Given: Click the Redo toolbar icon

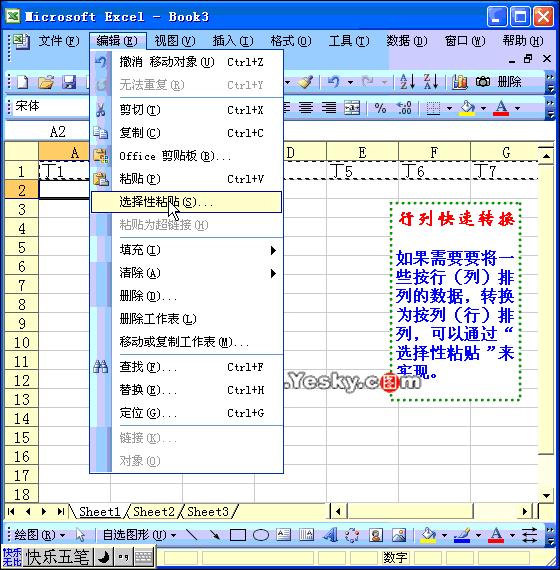Looking at the screenshot, I should point(368,82).
